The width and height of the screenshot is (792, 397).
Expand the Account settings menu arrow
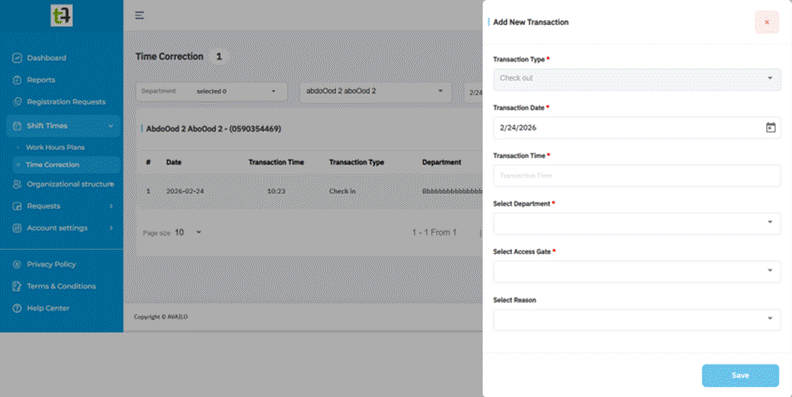[x=111, y=228]
